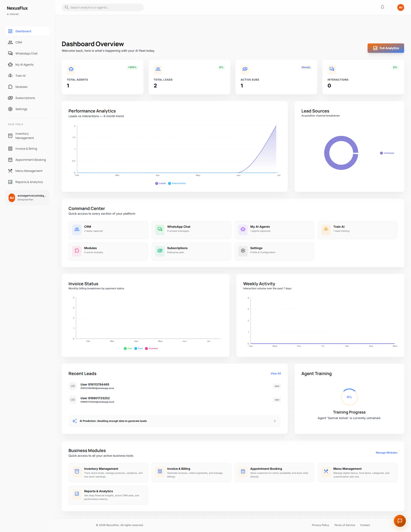Click Subscriptions icon in Command Center
The width and height of the screenshot is (411, 532).
point(160,251)
